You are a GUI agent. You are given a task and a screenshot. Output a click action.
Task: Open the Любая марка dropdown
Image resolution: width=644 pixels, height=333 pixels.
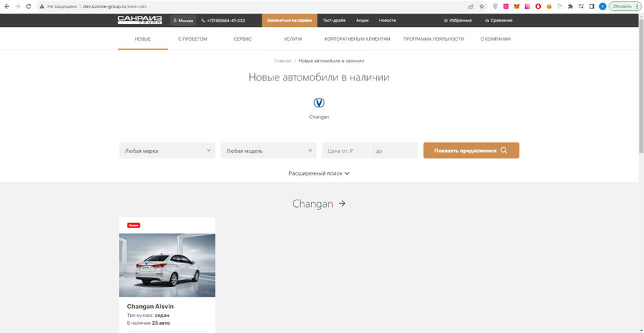167,151
